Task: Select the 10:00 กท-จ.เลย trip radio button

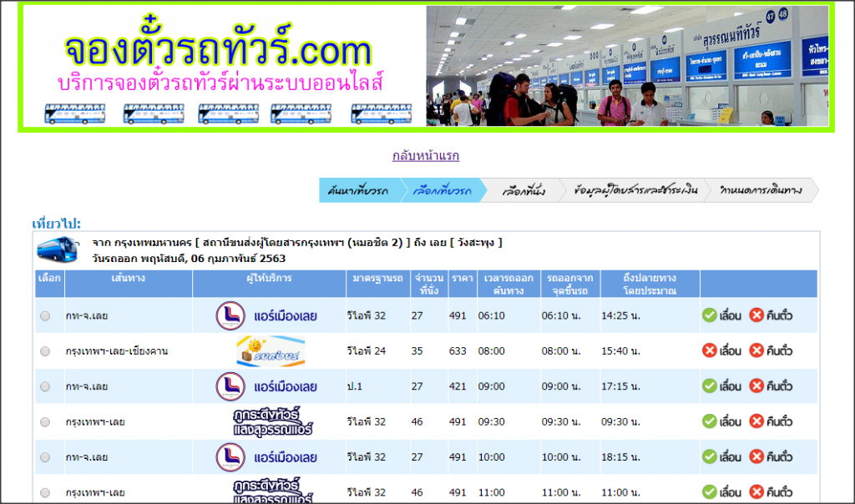Action: click(x=45, y=457)
